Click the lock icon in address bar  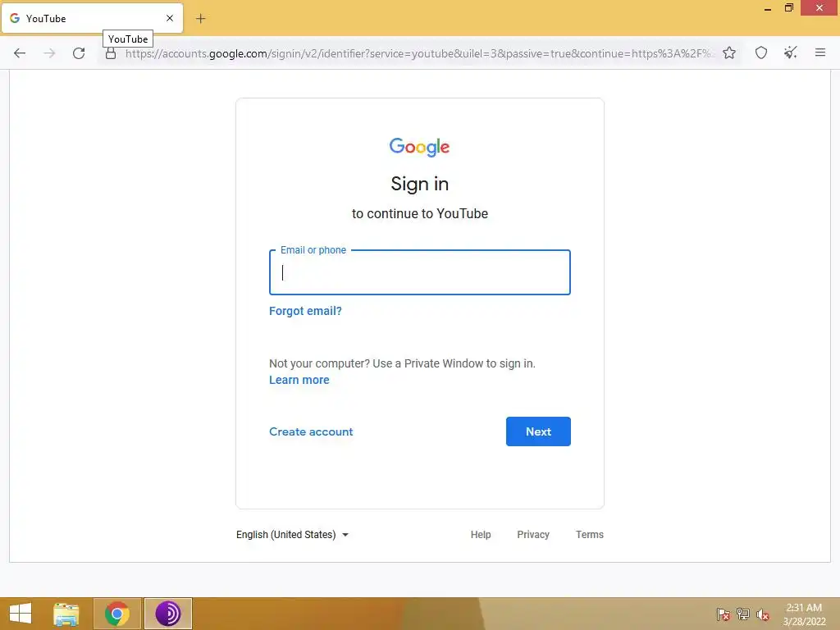111,53
